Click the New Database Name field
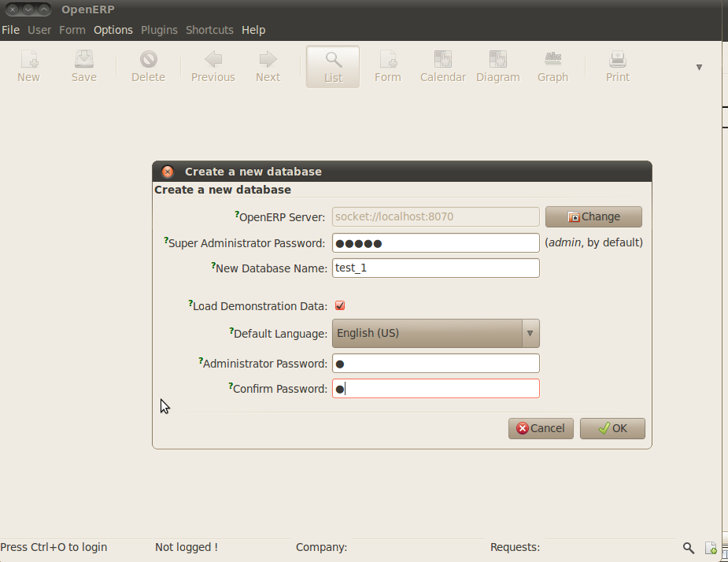The height and width of the screenshot is (562, 728). [435, 268]
